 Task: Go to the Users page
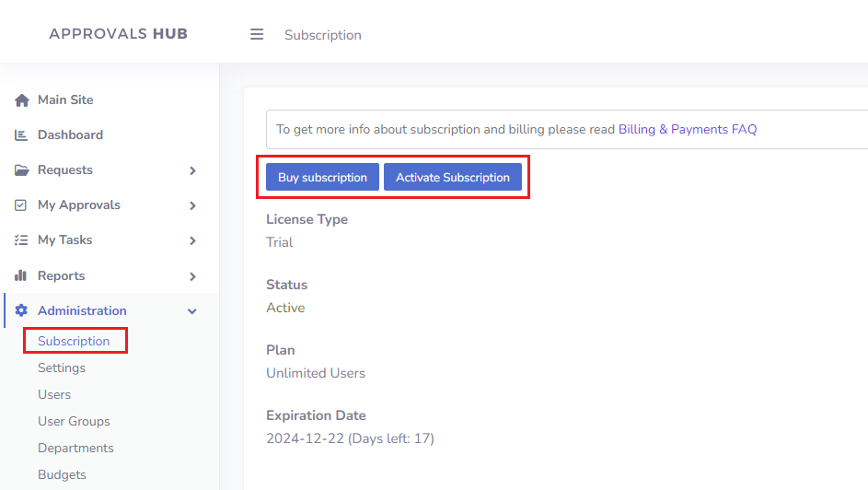(54, 394)
